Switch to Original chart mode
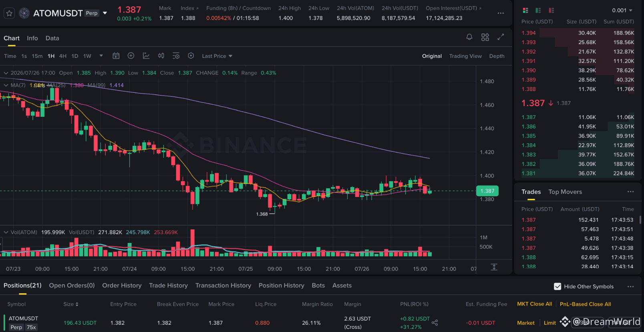Screen dimensions: 644x332 (x=432, y=56)
